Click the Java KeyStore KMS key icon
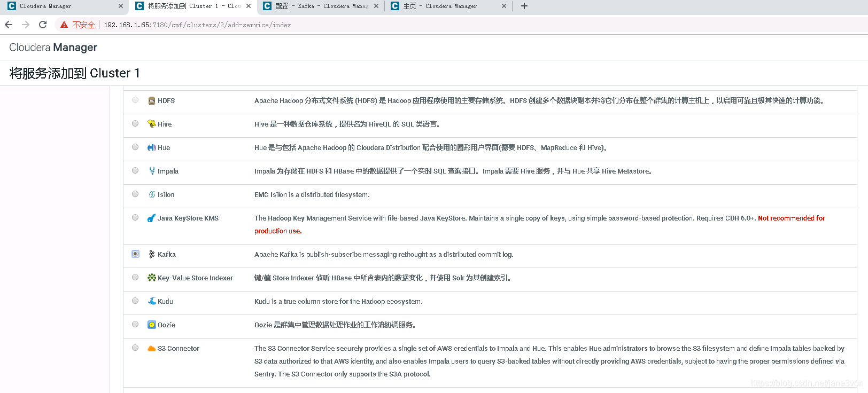The width and height of the screenshot is (868, 393). [152, 218]
